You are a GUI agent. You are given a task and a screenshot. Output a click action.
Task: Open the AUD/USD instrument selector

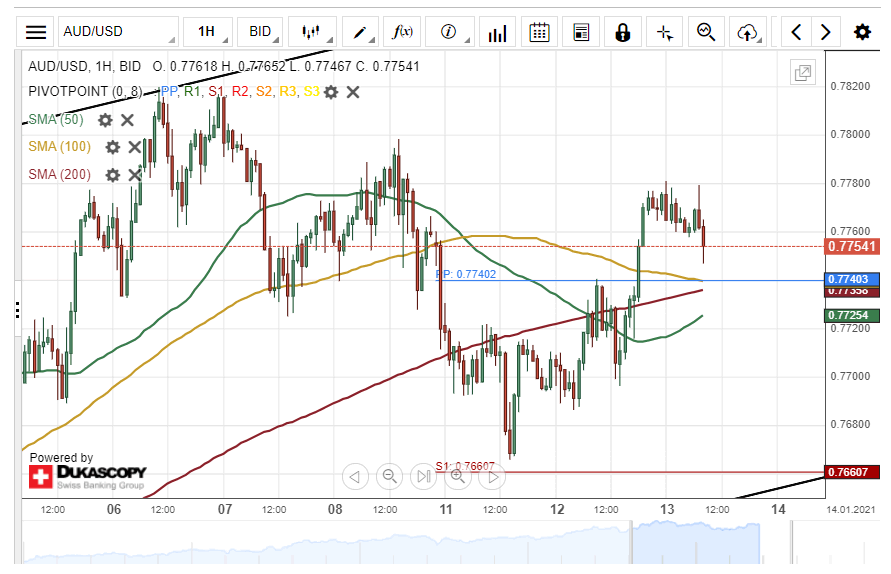(x=117, y=32)
